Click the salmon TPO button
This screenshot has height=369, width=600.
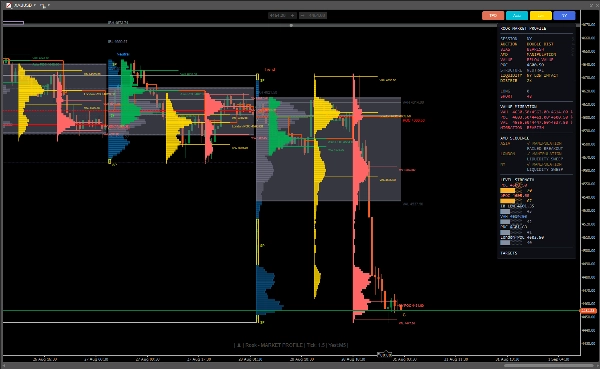pyautogui.click(x=493, y=16)
